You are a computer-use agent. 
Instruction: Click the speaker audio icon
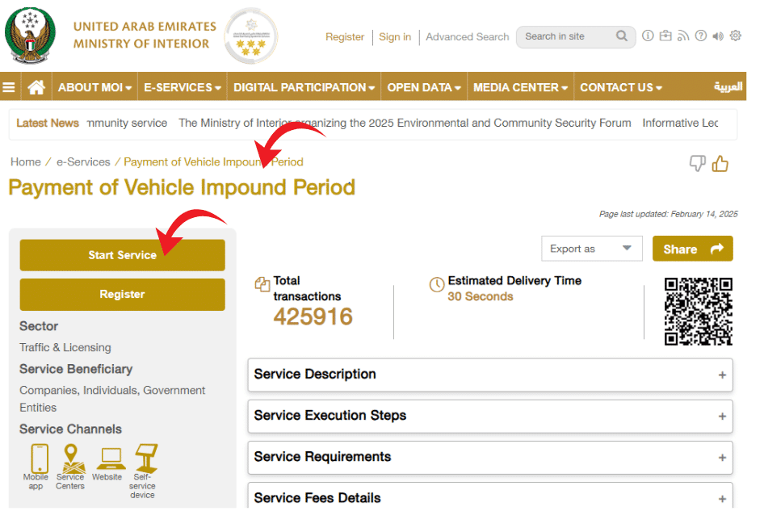coord(718,36)
